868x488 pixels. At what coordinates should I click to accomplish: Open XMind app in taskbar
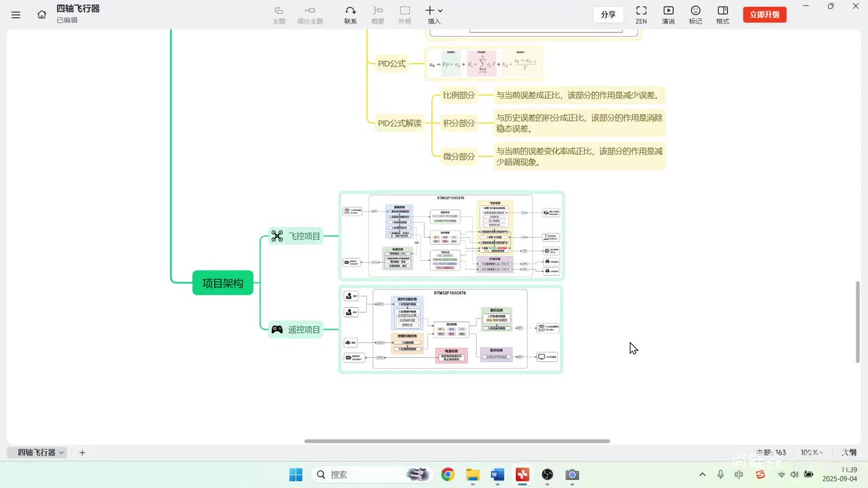(x=522, y=474)
